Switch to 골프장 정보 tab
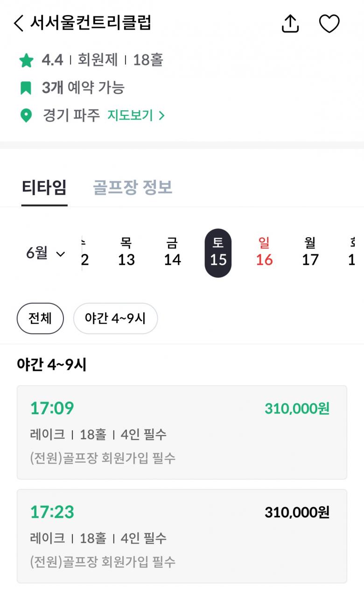The image size is (364, 594). coord(133,187)
